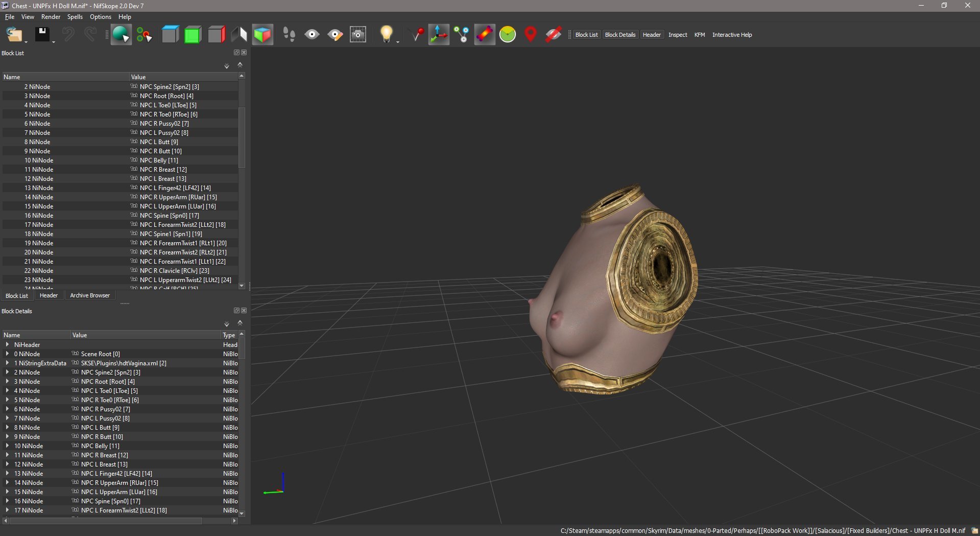The height and width of the screenshot is (536, 980).
Task: Toggle the collision/Havok display icon
Action: (x=485, y=35)
